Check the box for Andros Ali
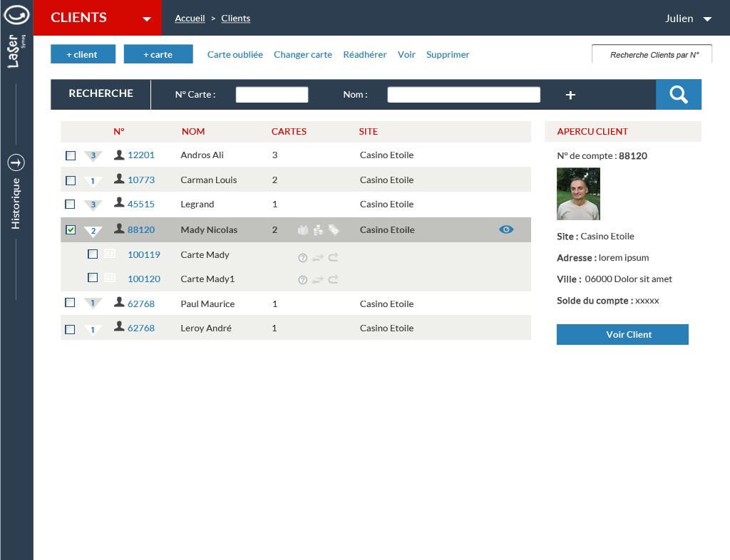Image resolution: width=730 pixels, height=560 pixels. (71, 155)
